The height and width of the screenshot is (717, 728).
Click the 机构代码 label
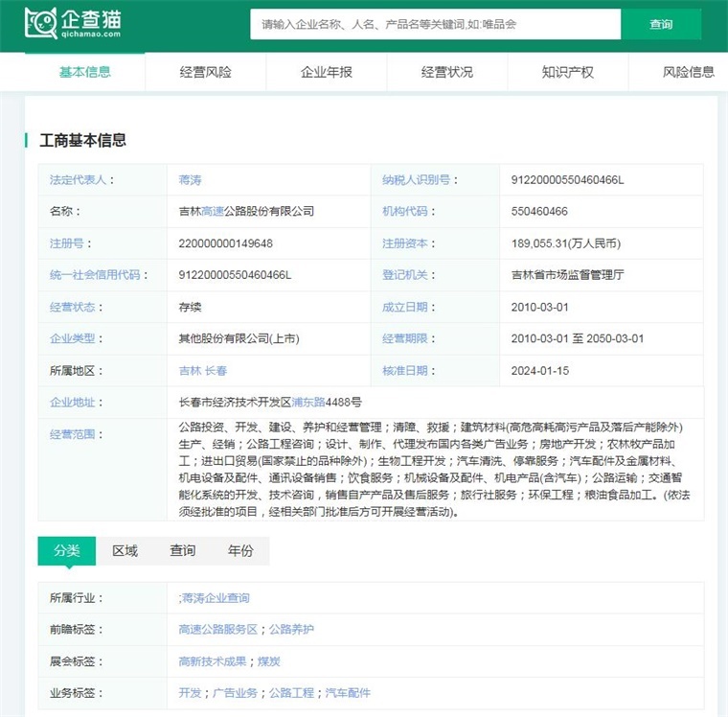[405, 212]
